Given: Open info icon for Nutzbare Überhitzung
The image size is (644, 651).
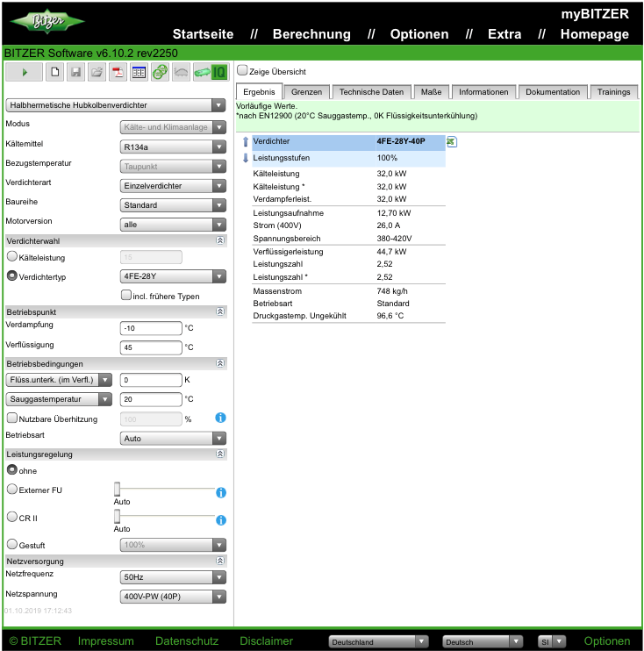Looking at the screenshot, I should tap(220, 418).
